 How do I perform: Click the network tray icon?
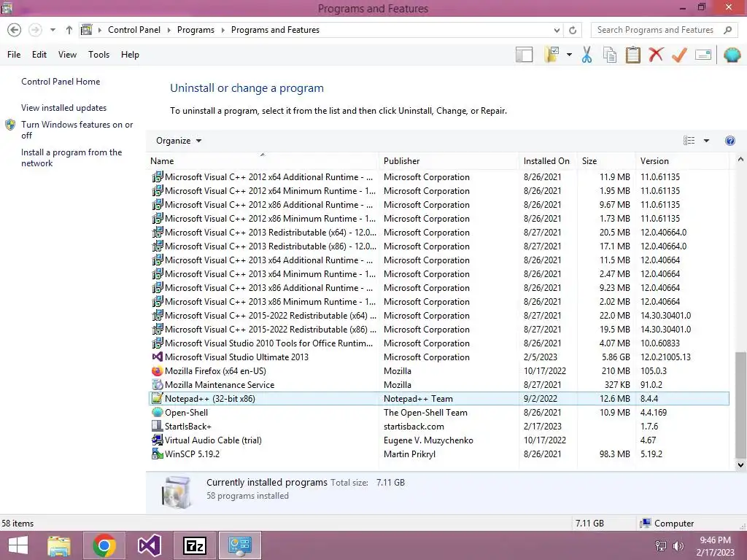[x=661, y=546]
